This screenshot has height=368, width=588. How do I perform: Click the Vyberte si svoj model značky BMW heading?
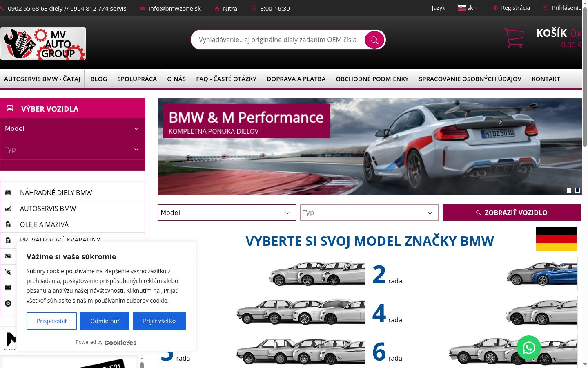click(x=370, y=241)
